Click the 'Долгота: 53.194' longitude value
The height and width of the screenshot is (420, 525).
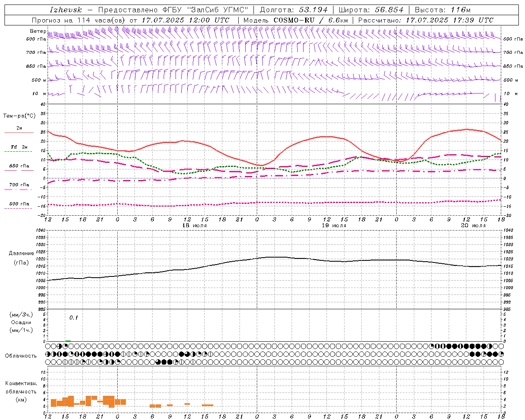coord(294,10)
